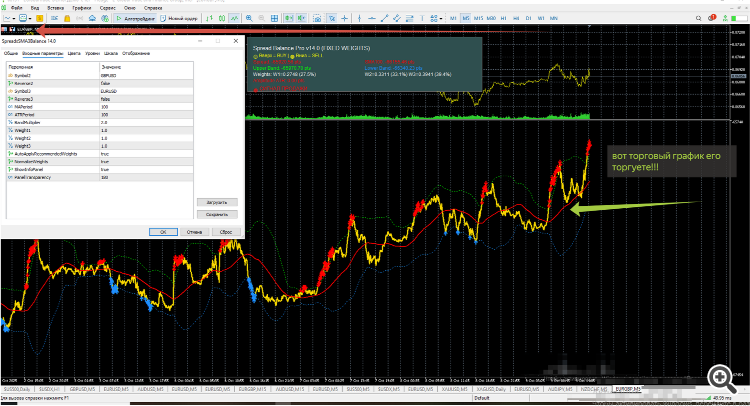The width and height of the screenshot is (750, 406).
Task: Click the lock-shaped market icon
Action: (67, 18)
